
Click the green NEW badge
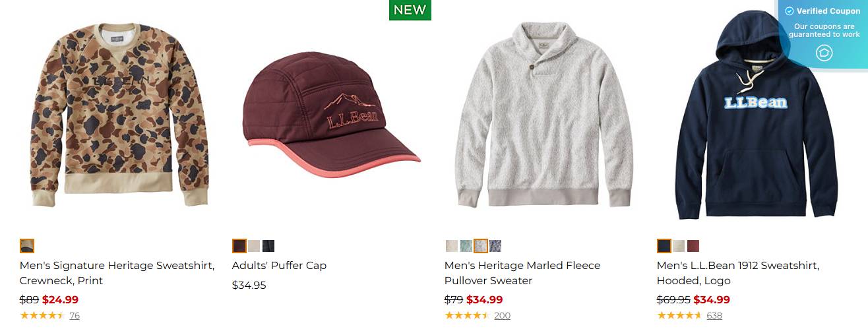tap(410, 10)
